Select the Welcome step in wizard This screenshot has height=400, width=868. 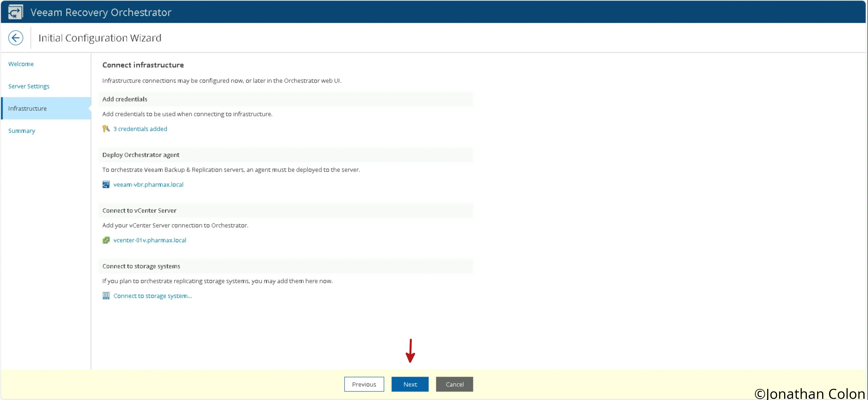(20, 64)
